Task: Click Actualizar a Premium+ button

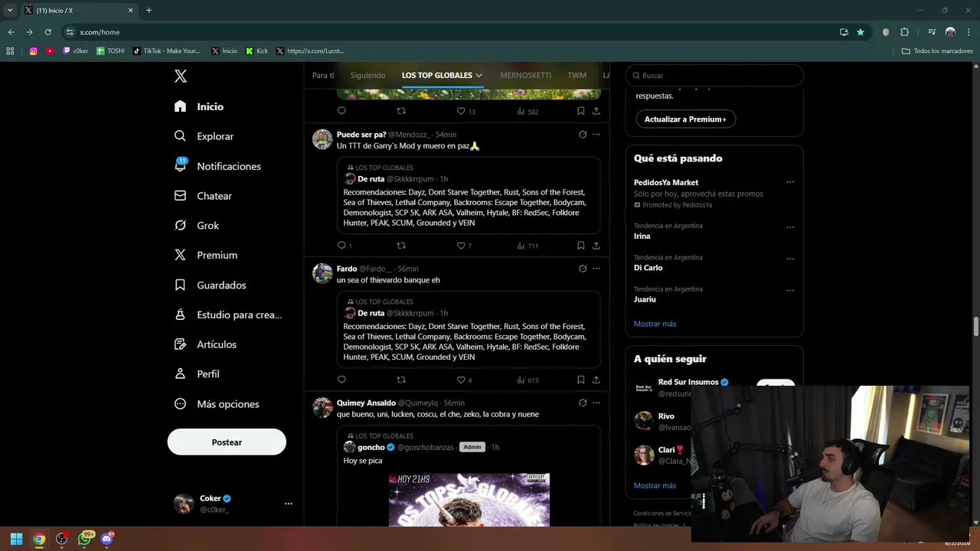Action: pos(685,119)
